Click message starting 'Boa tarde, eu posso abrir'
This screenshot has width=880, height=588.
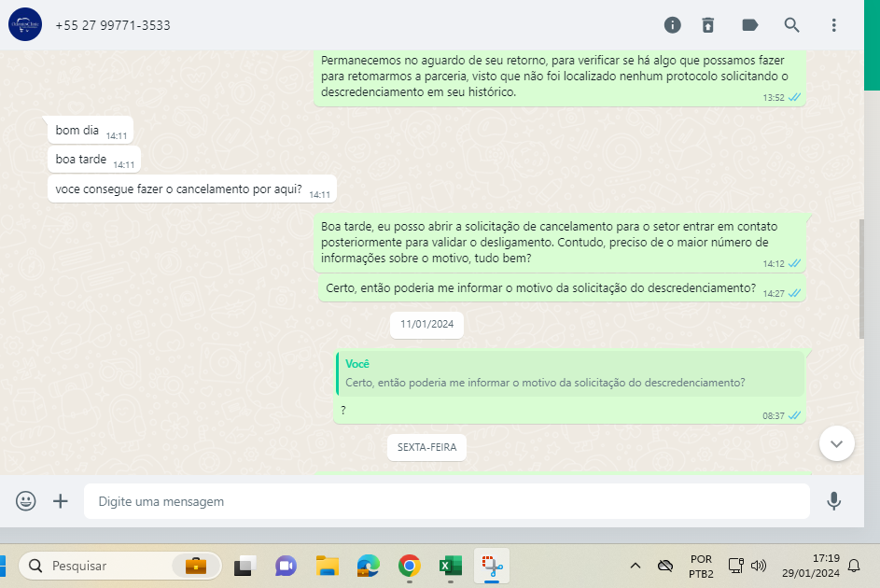pyautogui.click(x=560, y=243)
